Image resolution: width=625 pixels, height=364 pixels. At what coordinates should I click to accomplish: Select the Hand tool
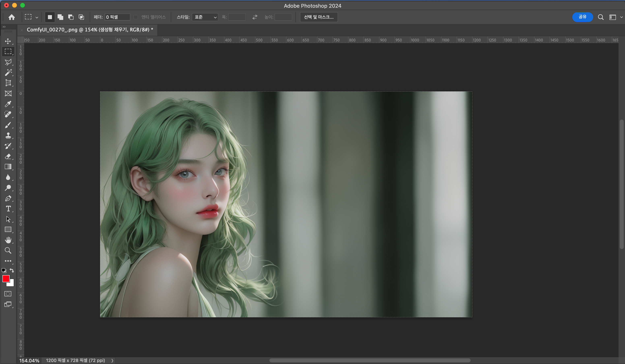(x=8, y=240)
